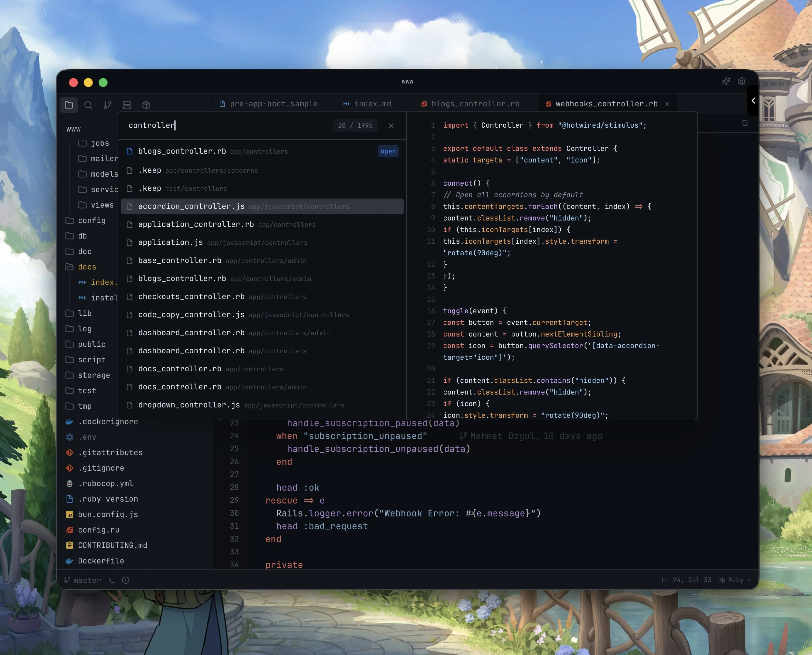Screen dimensions: 812x655
Task: Open settings gear in title bar
Action: pyautogui.click(x=741, y=82)
